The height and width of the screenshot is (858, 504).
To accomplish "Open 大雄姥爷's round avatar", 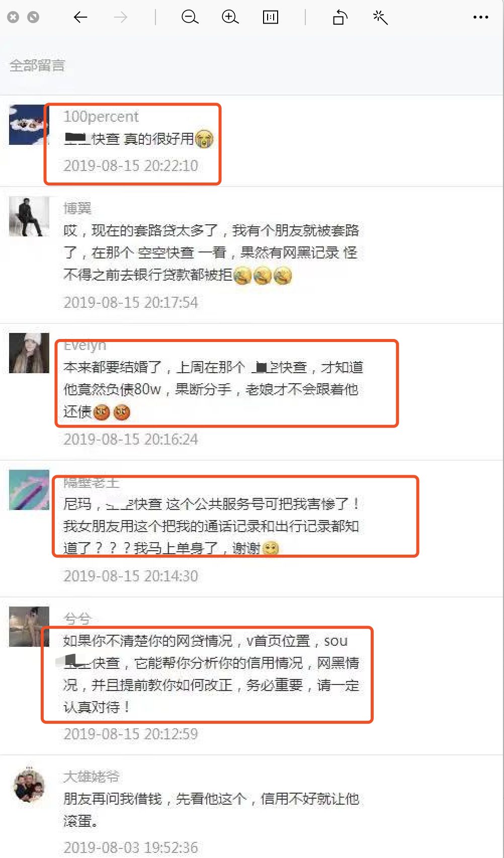I will click(x=29, y=785).
